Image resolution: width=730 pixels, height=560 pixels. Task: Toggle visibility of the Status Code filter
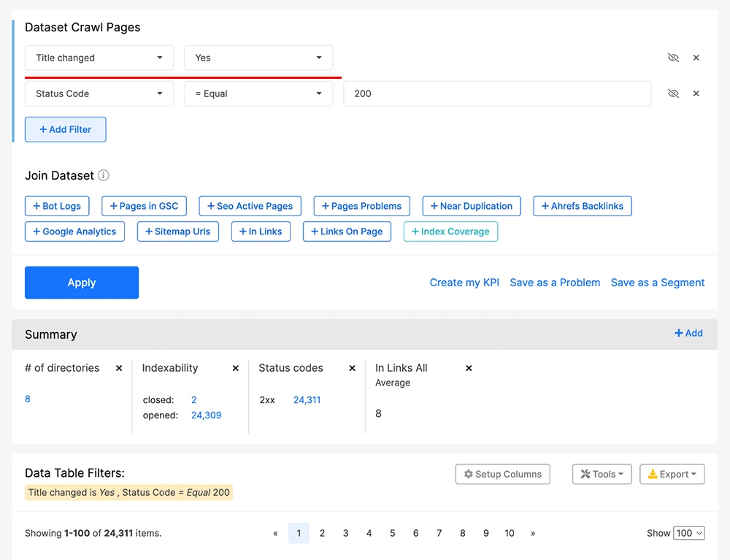(673, 93)
